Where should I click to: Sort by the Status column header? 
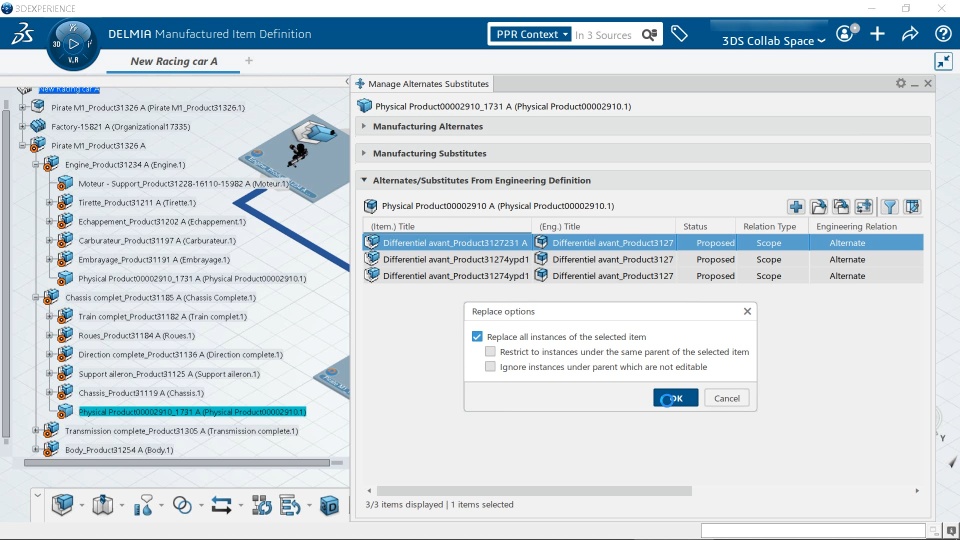695,227
